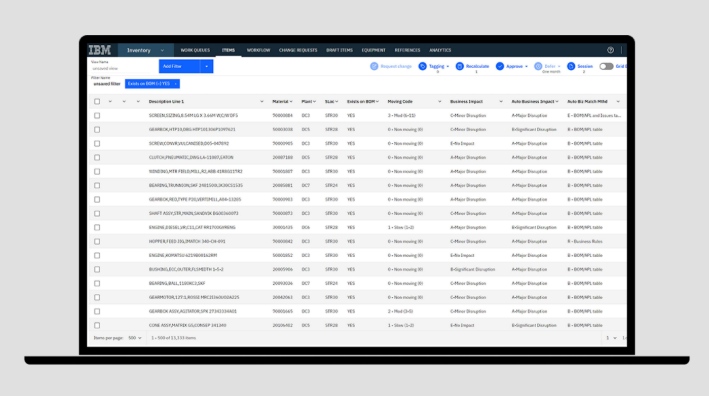709x396 pixels.
Task: Toggle the Grid switch on
Action: (x=606, y=66)
